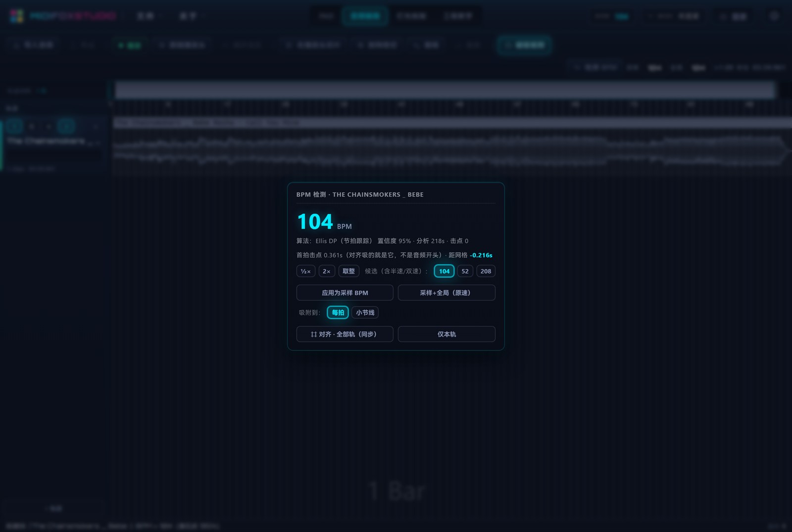Apply 采样+全局（原速）option

(x=446, y=292)
